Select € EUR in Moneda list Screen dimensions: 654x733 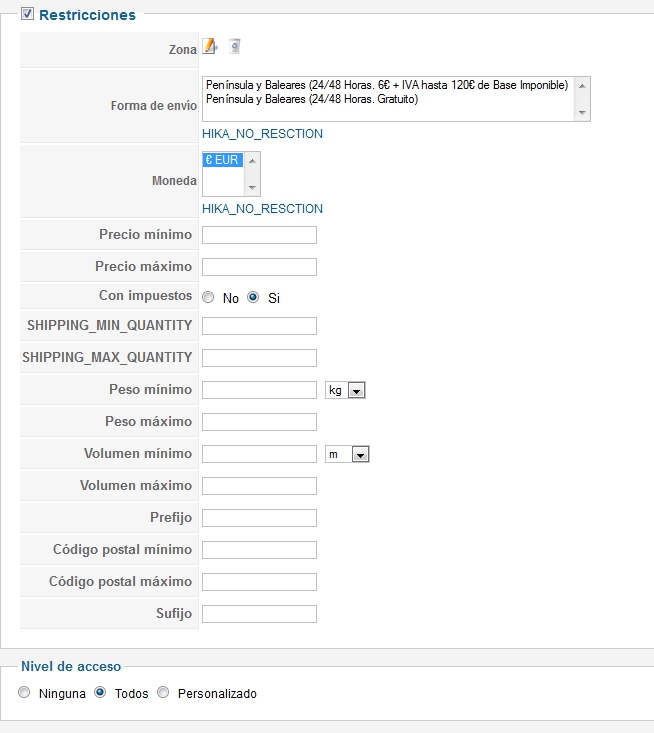point(223,160)
